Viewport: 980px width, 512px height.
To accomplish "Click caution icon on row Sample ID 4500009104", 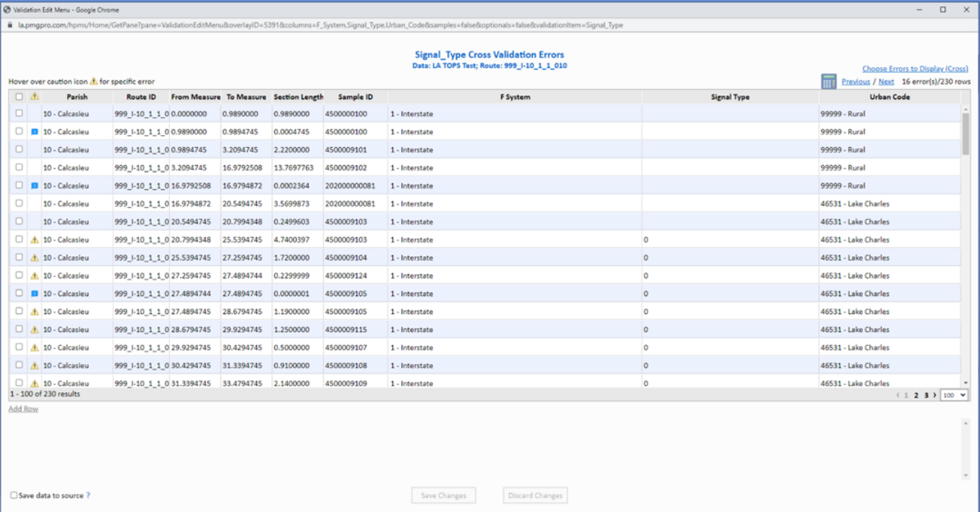I will (x=34, y=258).
